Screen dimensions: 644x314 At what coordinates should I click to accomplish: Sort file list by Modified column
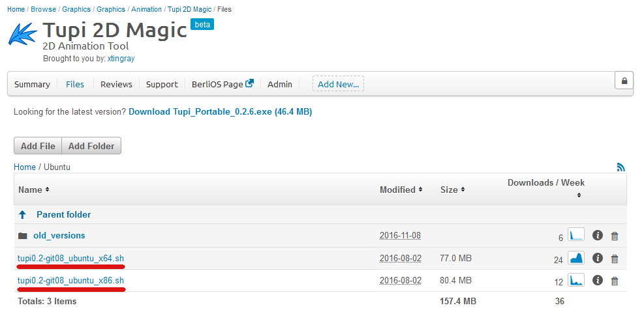click(401, 190)
